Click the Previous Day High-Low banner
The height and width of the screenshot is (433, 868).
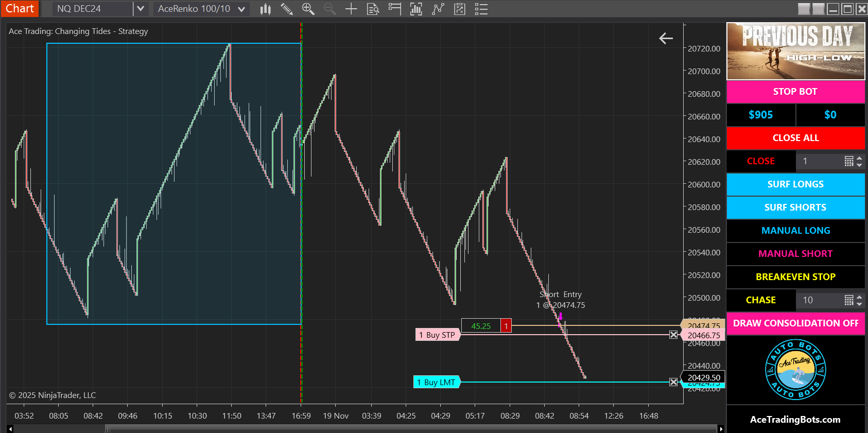click(795, 51)
